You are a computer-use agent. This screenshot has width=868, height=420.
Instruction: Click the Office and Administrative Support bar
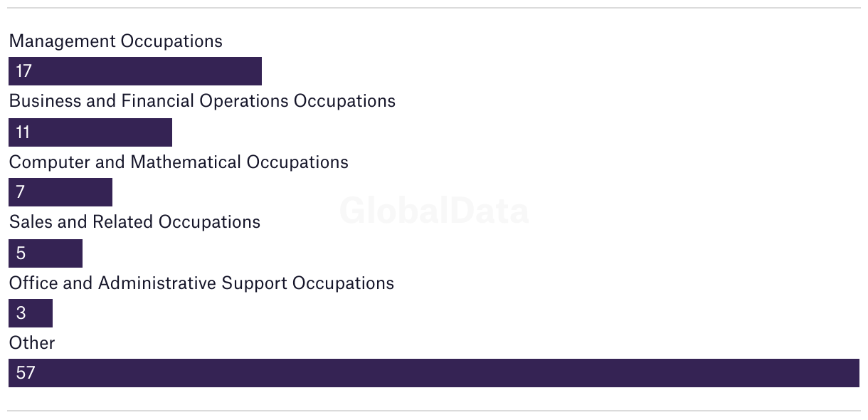[x=31, y=313]
